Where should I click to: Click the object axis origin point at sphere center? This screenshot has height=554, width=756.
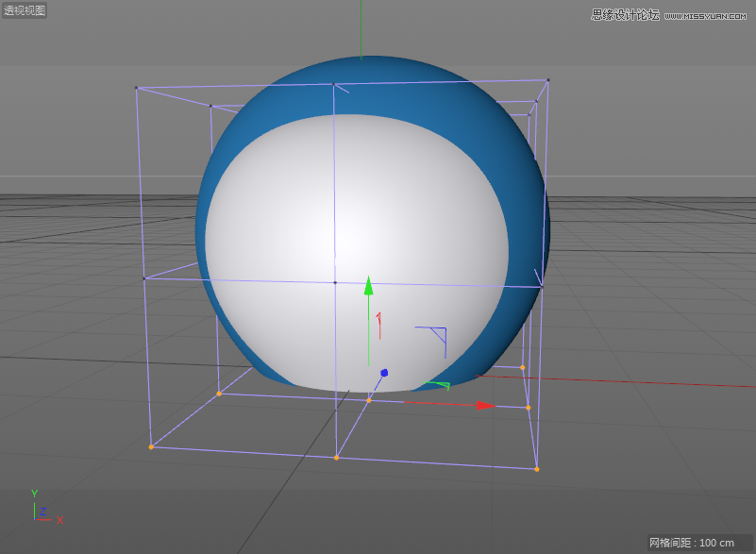336,281
